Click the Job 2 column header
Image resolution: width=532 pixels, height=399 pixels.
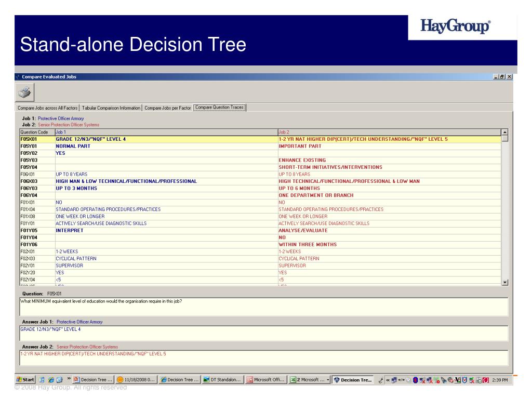(x=389, y=132)
